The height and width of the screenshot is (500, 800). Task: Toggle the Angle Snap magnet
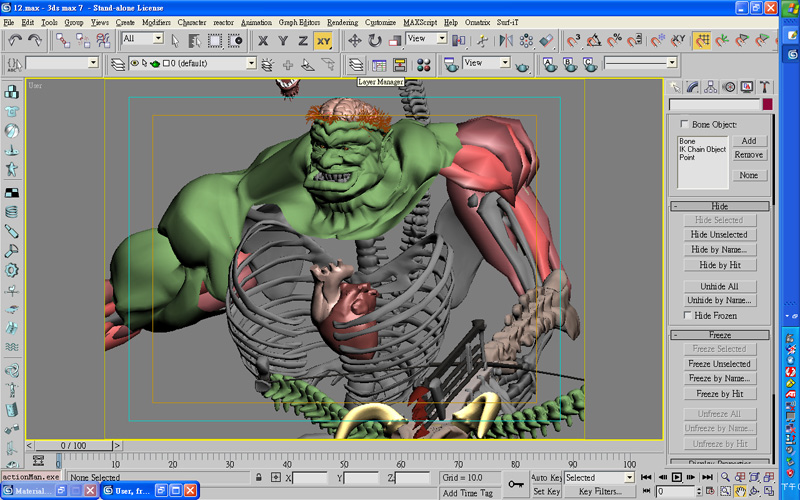point(594,40)
